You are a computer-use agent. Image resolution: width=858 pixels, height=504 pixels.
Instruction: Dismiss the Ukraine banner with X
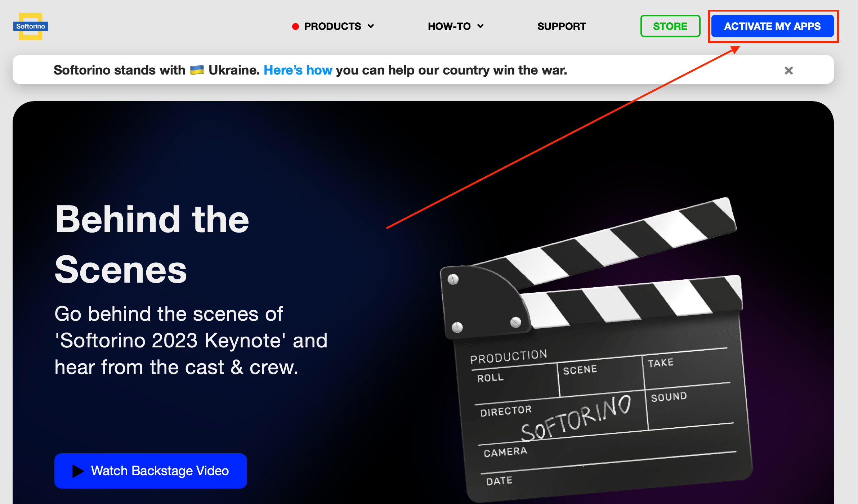click(x=788, y=71)
